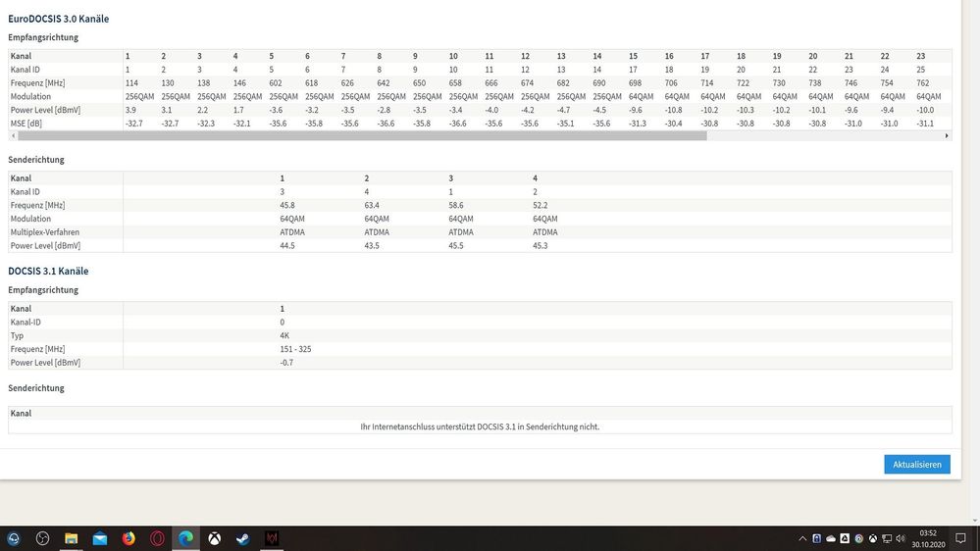This screenshot has width=980, height=551.
Task: Open the TeamSpeak headset icon in taskbar
Action: tap(14, 538)
